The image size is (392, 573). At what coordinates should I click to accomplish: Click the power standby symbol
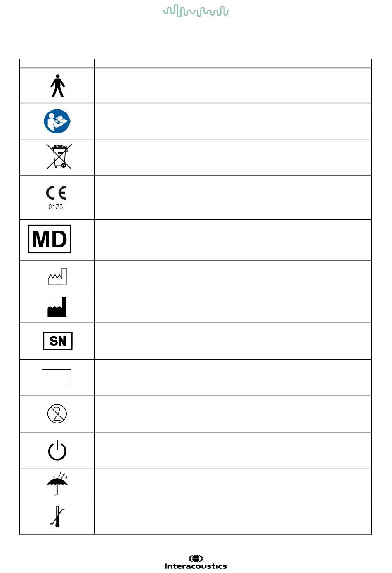click(57, 450)
